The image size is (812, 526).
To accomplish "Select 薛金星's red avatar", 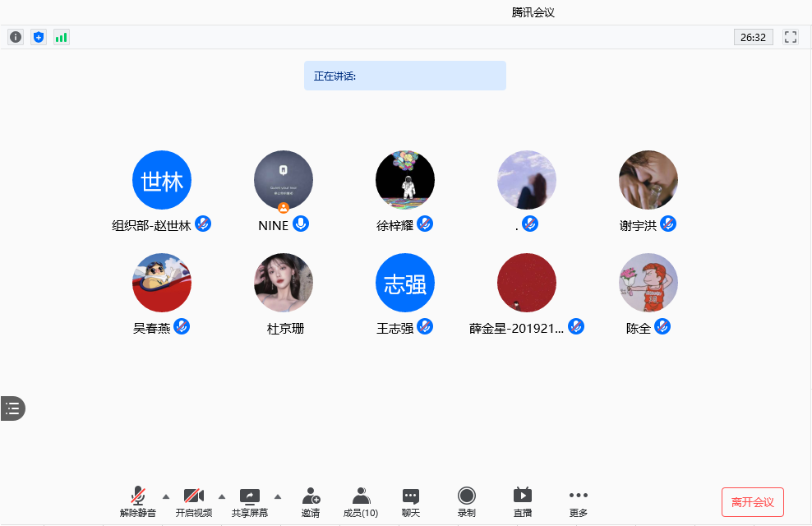I will tap(527, 283).
